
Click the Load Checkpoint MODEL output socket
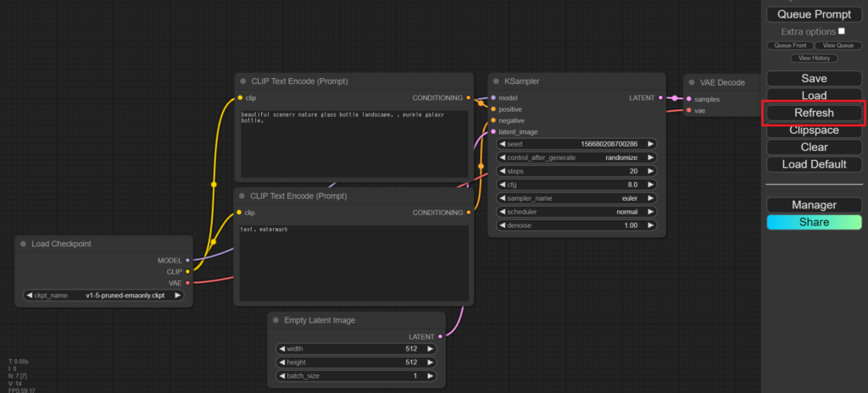(187, 260)
